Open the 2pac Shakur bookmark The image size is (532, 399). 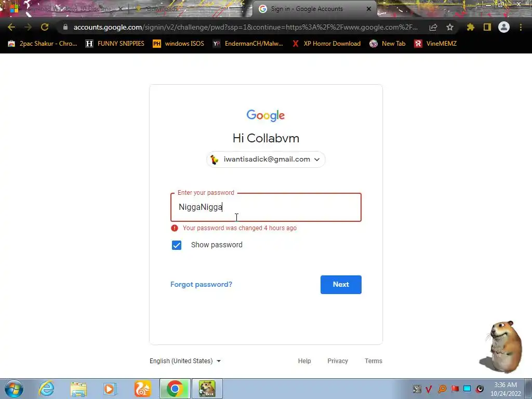43,44
